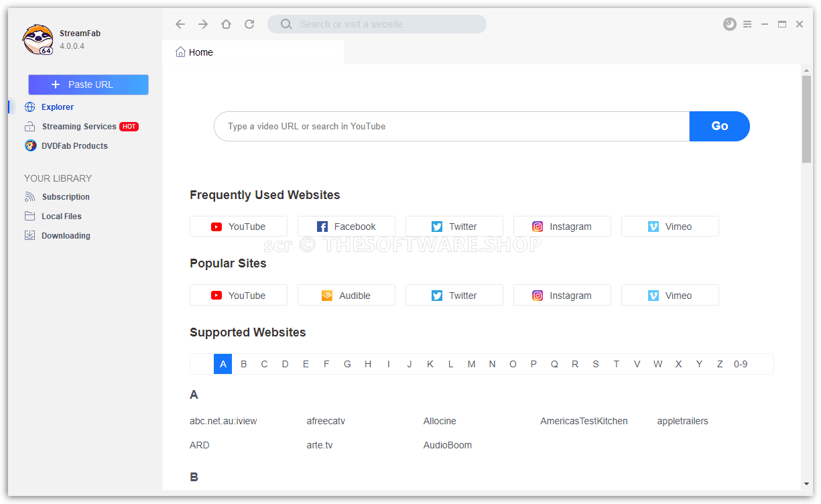The width and height of the screenshot is (821, 504).
Task: Select the 0-9 alphabet filter
Action: coord(741,364)
